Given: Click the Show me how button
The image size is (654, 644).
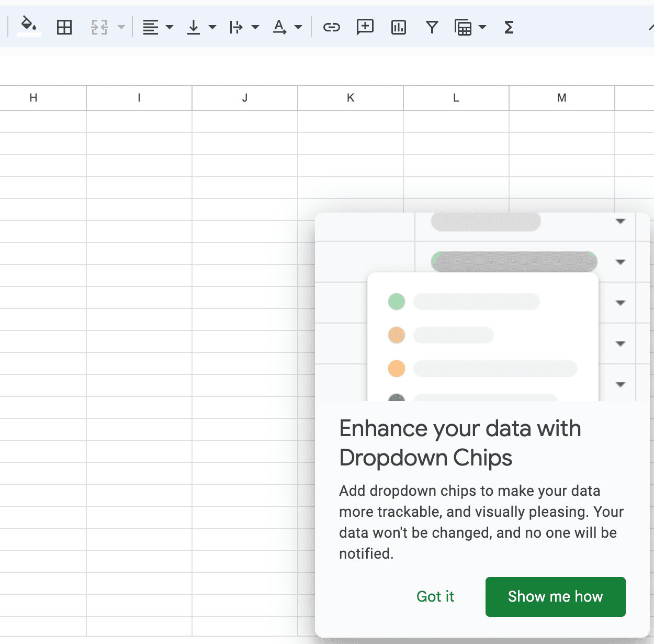Looking at the screenshot, I should pos(555,596).
